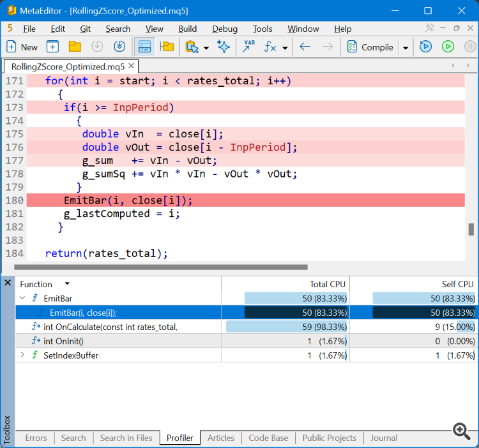
Task: Switch to the Public Projects tab
Action: coord(330,438)
